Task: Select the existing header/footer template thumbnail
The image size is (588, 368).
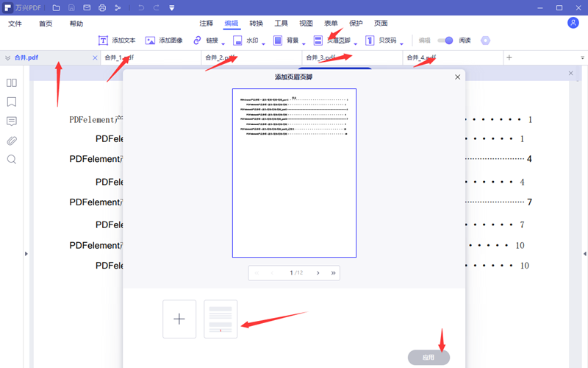Action: pyautogui.click(x=220, y=319)
